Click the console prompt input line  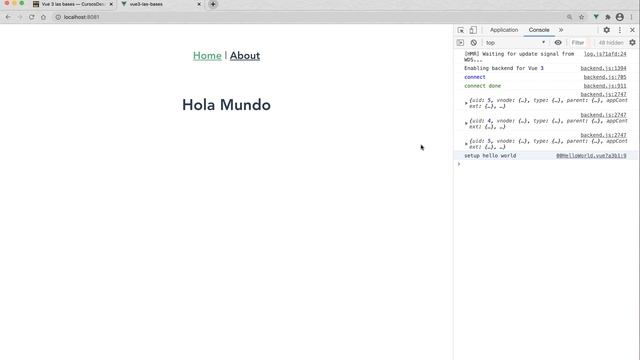click(547, 164)
